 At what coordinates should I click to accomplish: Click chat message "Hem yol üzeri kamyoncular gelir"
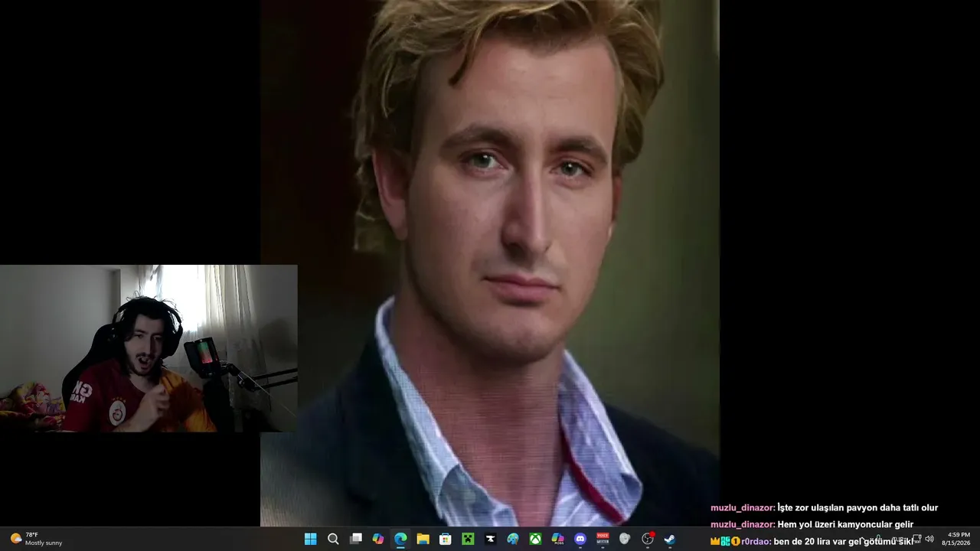pyautogui.click(x=845, y=524)
